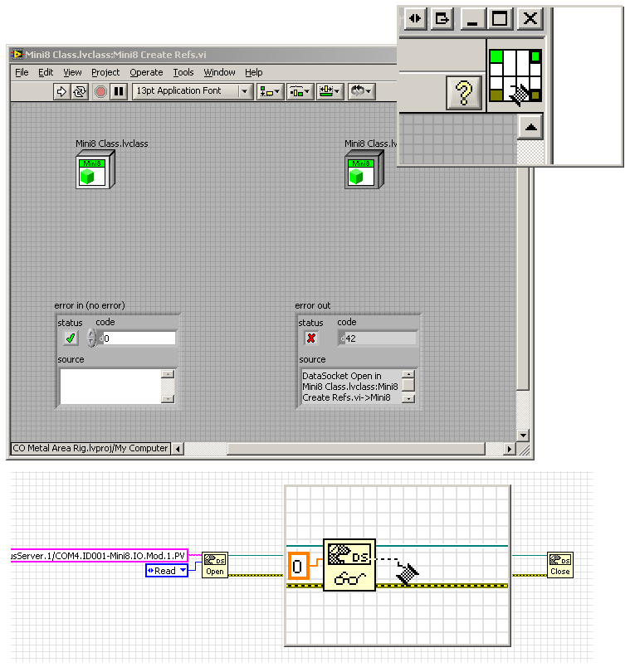The height and width of the screenshot is (672, 630).
Task: Click the orange 0 numeric constant
Action: pos(298,567)
